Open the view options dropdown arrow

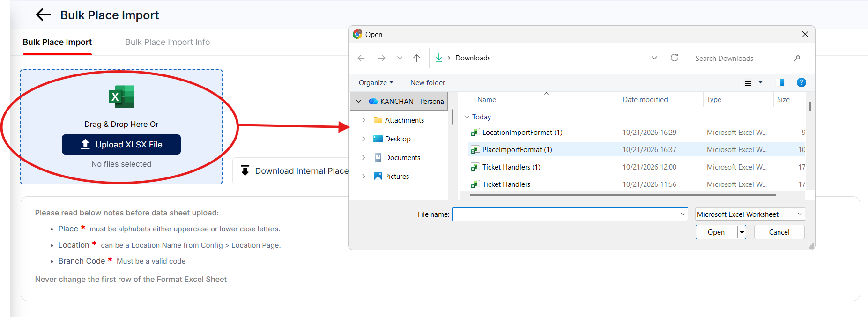(760, 83)
